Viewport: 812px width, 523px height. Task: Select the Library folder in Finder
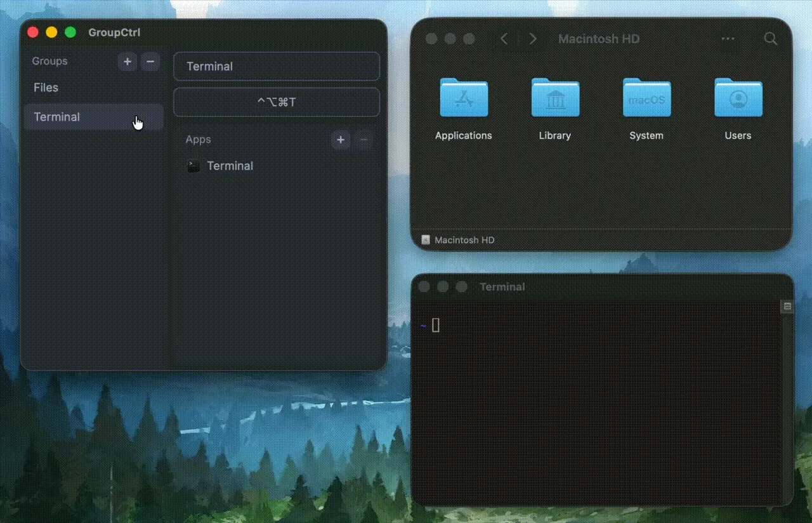coord(555,109)
